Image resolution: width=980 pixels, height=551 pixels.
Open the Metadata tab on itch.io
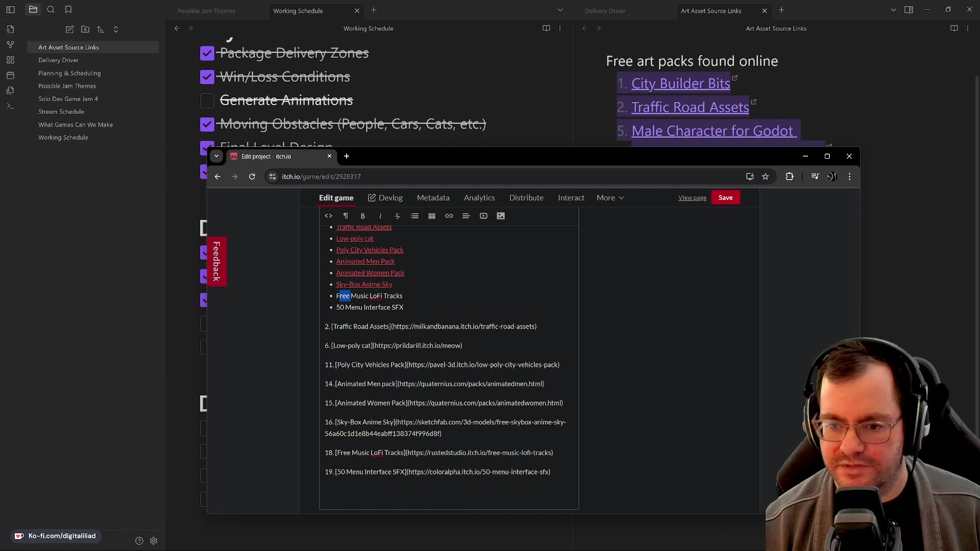(433, 198)
